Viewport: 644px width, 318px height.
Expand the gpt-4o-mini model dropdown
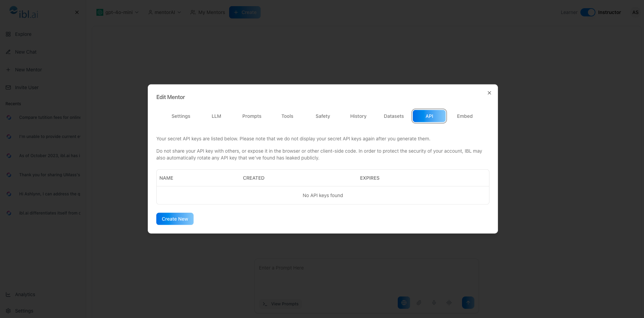pyautogui.click(x=118, y=12)
